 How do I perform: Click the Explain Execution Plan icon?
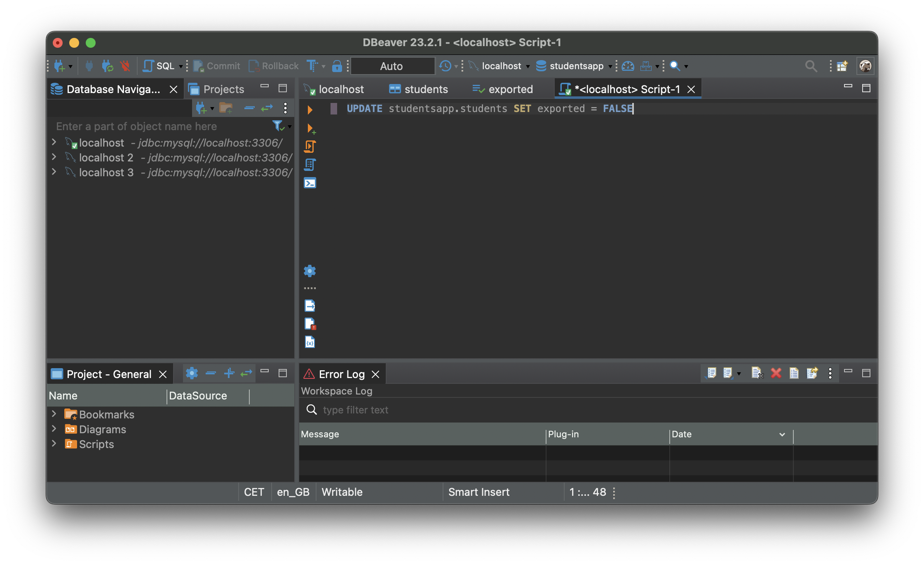[310, 165]
